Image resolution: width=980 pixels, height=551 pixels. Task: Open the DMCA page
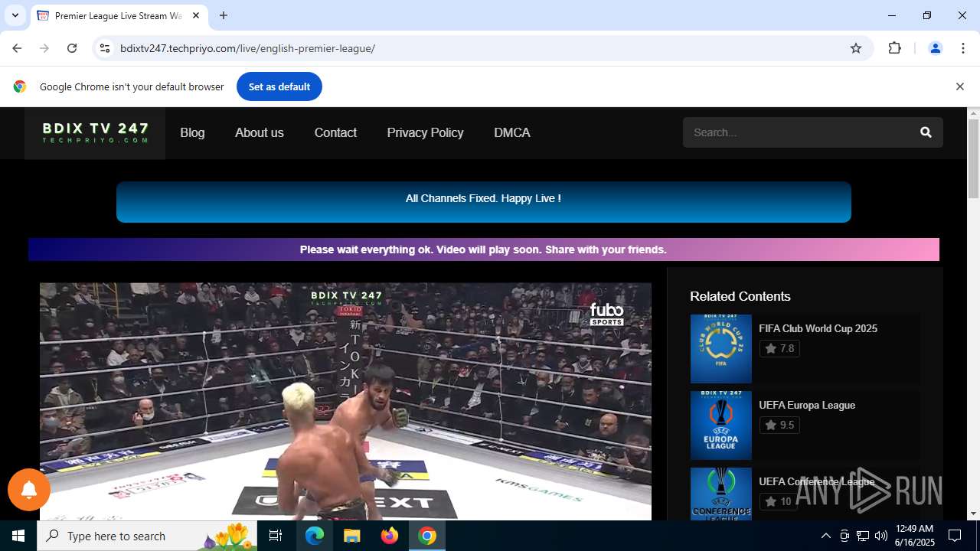[512, 132]
